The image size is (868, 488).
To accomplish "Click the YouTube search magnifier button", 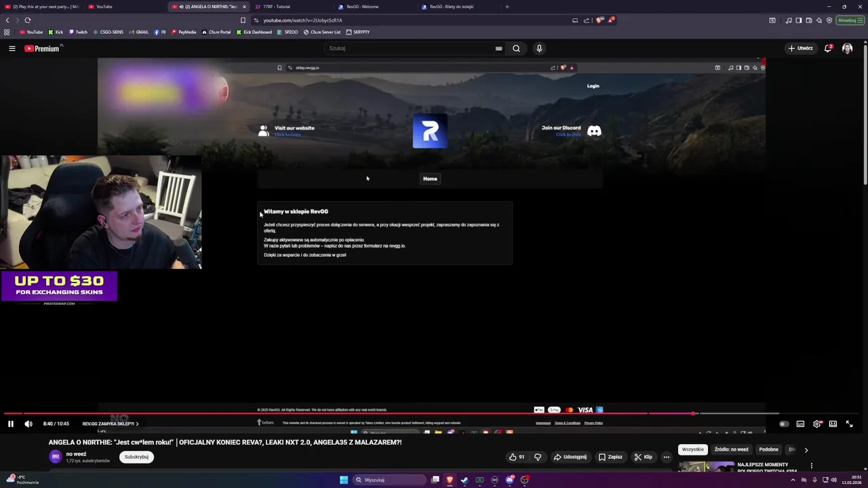I will coord(516,48).
